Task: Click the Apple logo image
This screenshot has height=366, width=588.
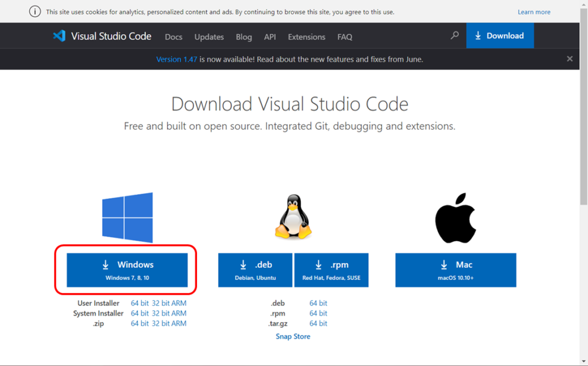Action: tap(455, 218)
